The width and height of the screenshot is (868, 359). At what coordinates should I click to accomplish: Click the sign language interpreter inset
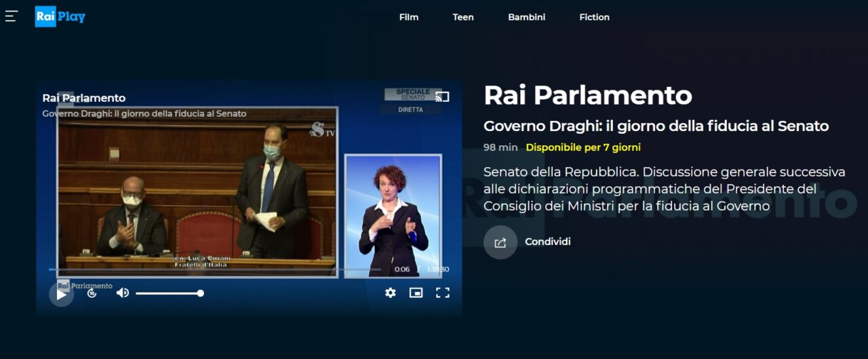pos(393,216)
